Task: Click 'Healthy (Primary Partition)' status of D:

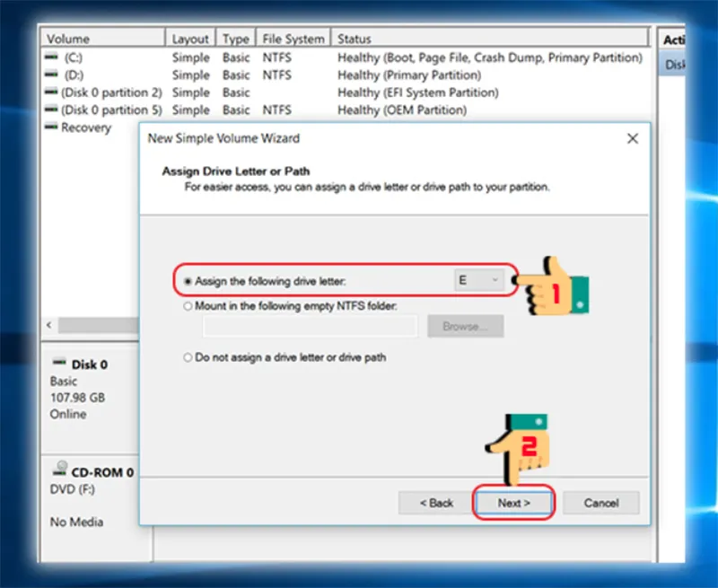Action: pos(409,75)
